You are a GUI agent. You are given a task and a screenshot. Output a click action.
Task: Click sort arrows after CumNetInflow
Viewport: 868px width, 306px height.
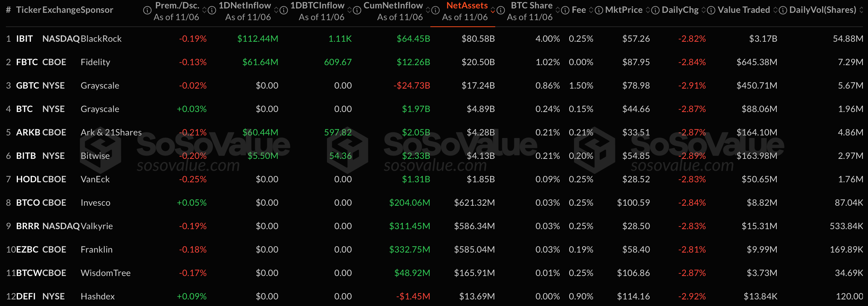(428, 10)
